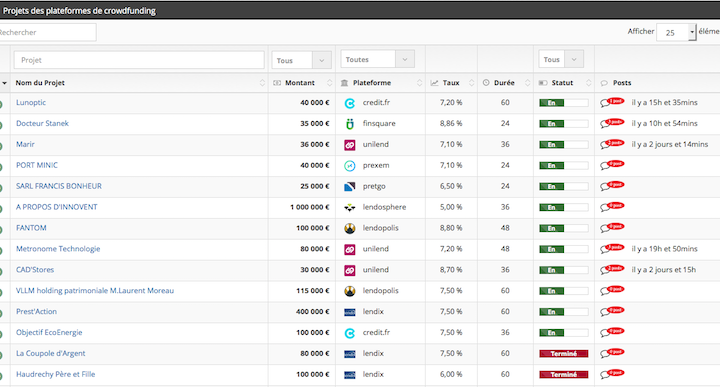Screen dimensions: 720x387
Task: Click the unilend logo in CAD'Stores row
Action: [x=349, y=270]
